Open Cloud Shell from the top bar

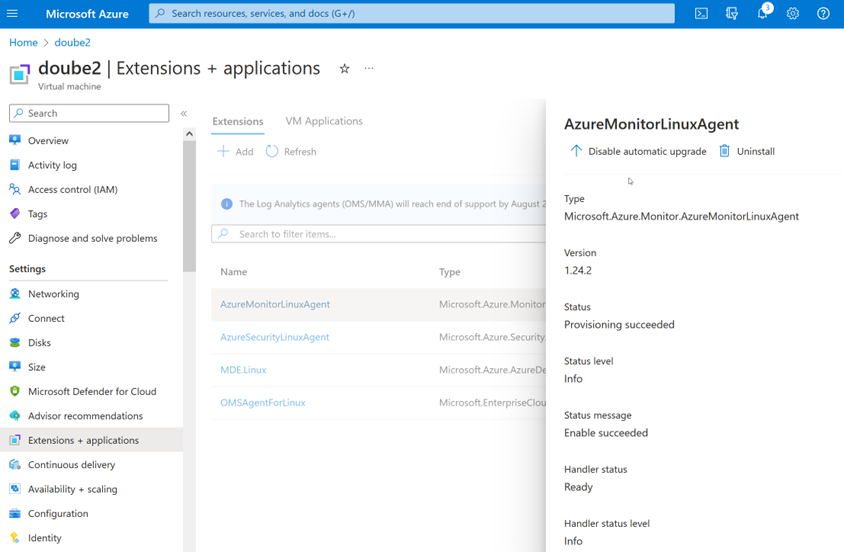coord(701,13)
